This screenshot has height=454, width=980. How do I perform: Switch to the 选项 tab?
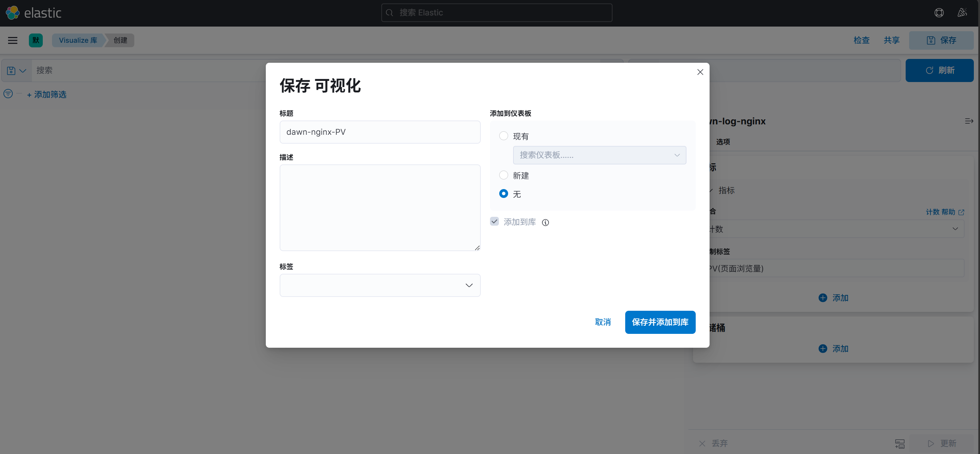723,142
